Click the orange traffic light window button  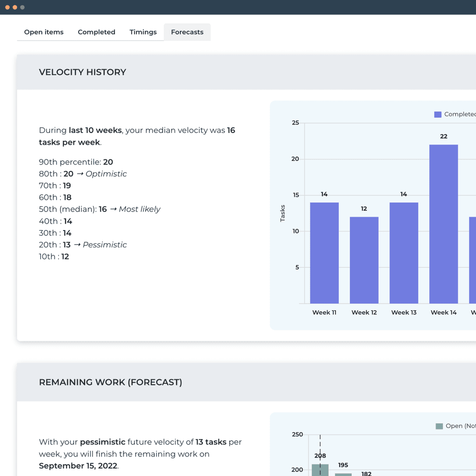(x=14, y=7)
